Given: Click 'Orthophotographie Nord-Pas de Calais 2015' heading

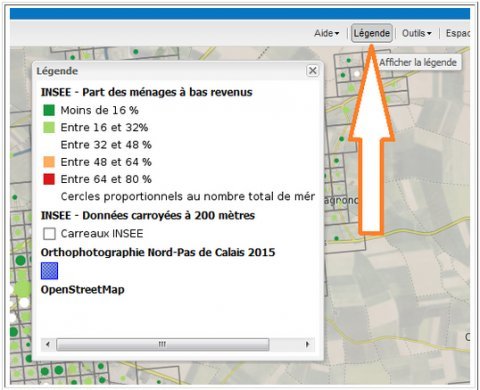Looking at the screenshot, I should point(158,252).
